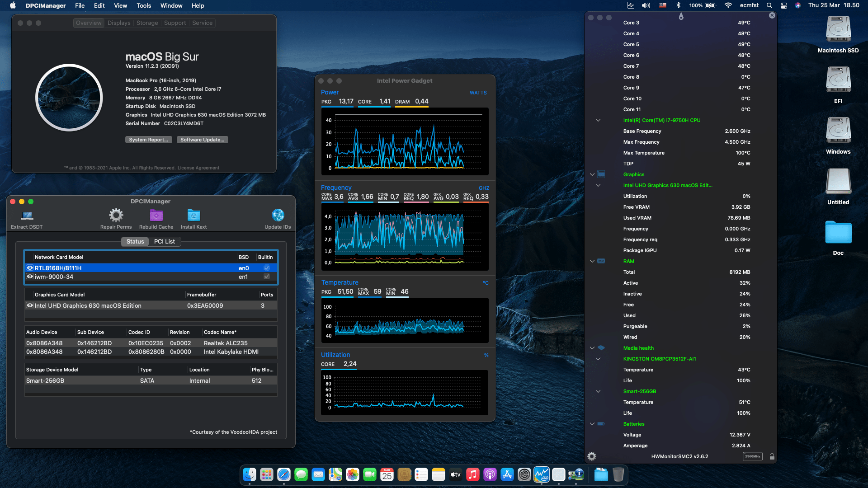
Task: Open Wi-Fi menu bar icon
Action: pos(728,5)
